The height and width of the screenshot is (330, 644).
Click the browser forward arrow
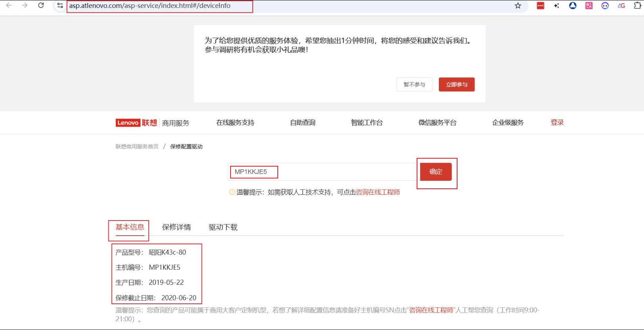(25, 6)
